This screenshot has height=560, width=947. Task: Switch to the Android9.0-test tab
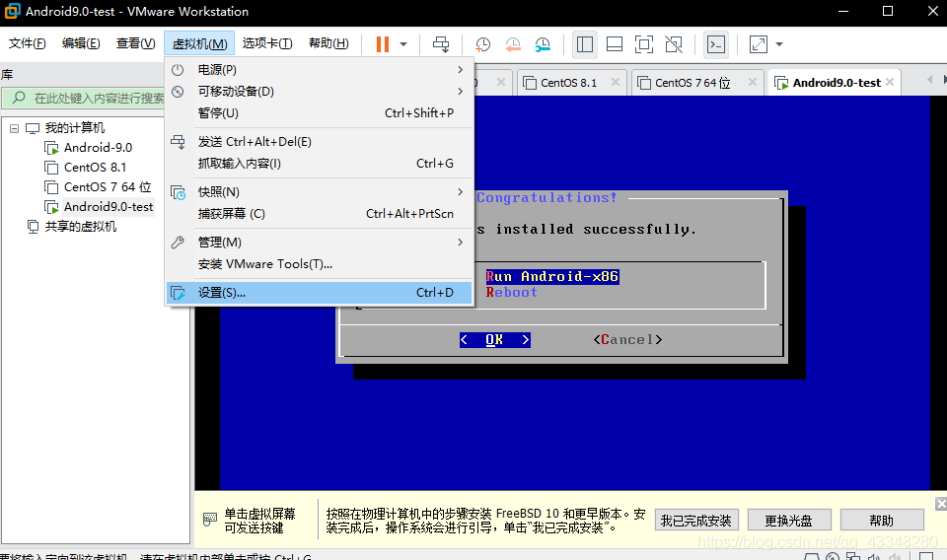tap(838, 83)
